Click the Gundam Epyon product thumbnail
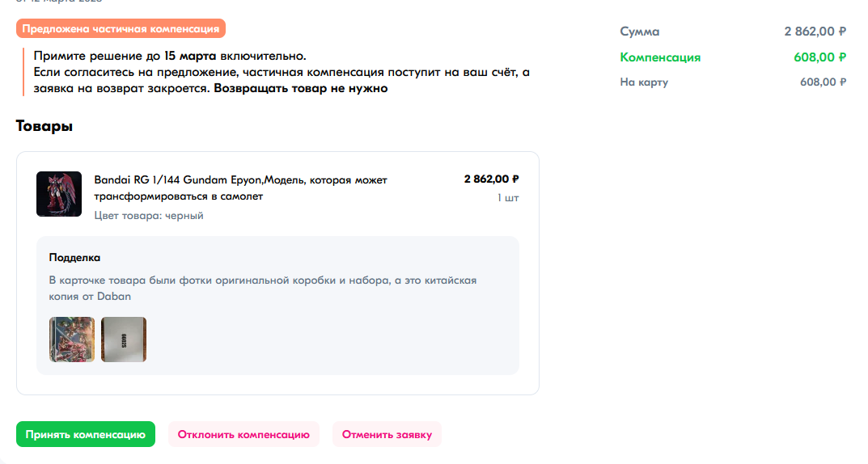The width and height of the screenshot is (868, 464). 59,194
